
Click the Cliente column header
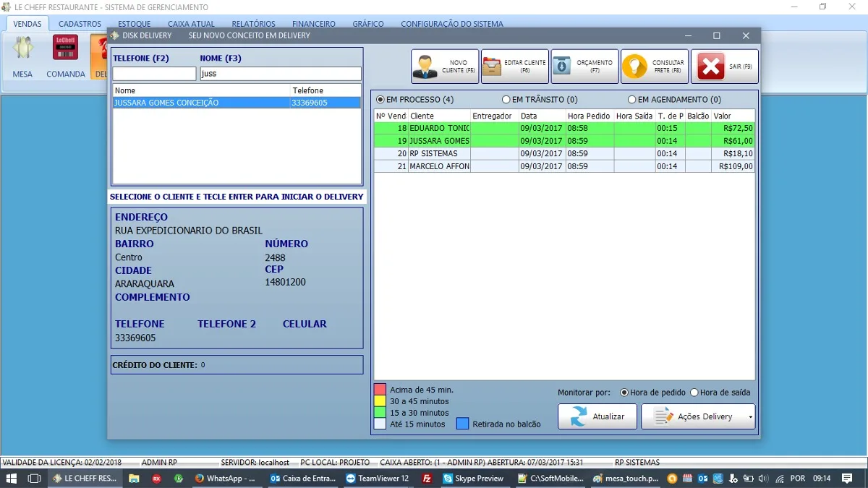(x=439, y=116)
